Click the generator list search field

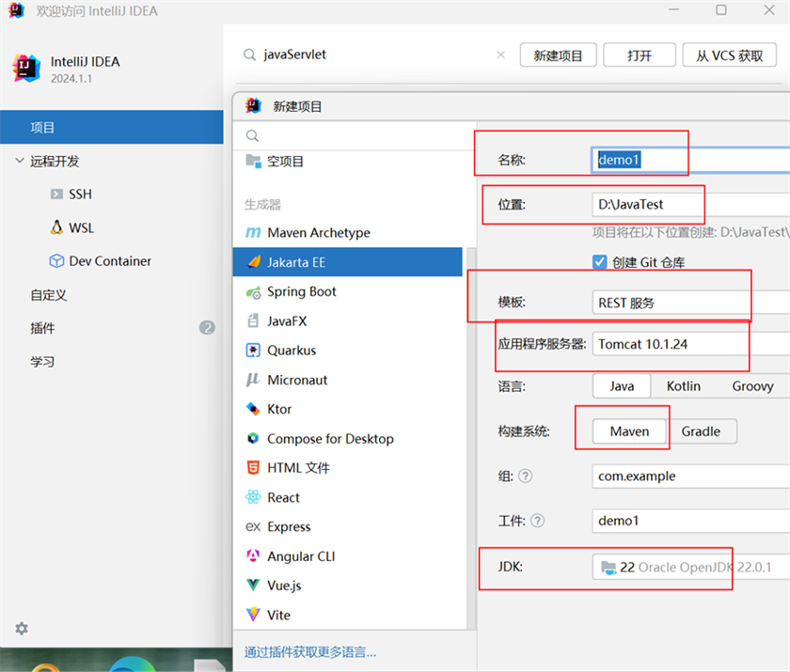(x=355, y=135)
